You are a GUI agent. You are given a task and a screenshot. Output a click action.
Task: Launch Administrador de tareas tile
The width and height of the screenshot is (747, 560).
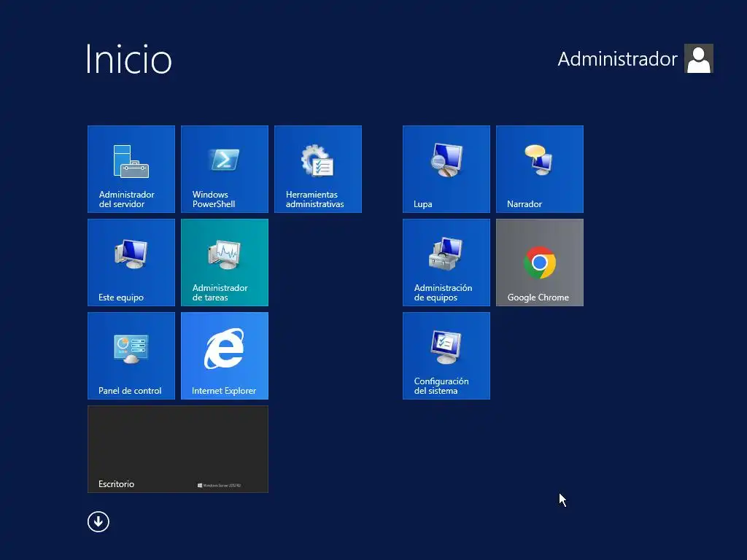tap(225, 262)
